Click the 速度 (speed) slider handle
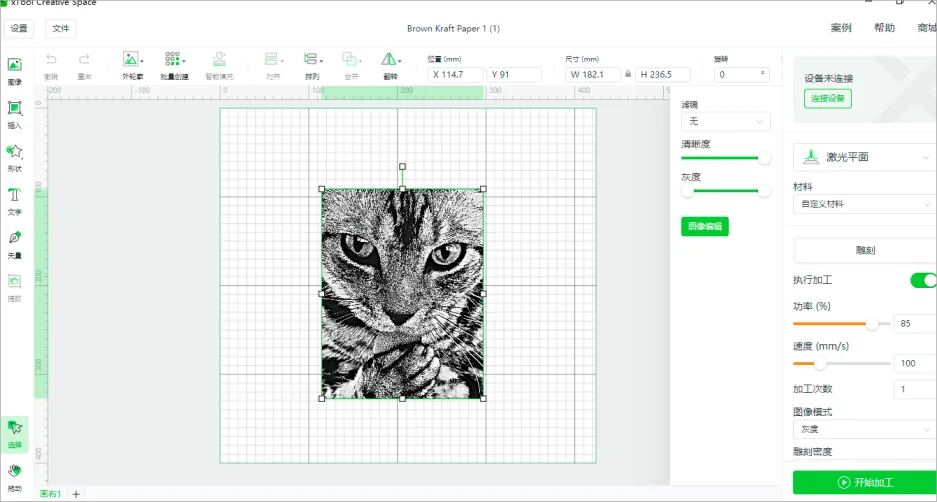The image size is (937, 502). click(820, 363)
